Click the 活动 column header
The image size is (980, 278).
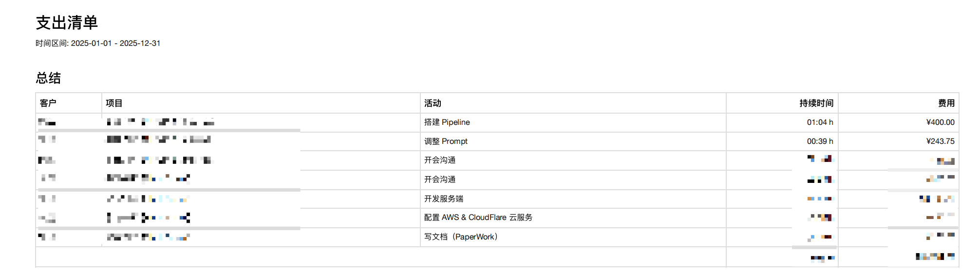[x=433, y=103]
